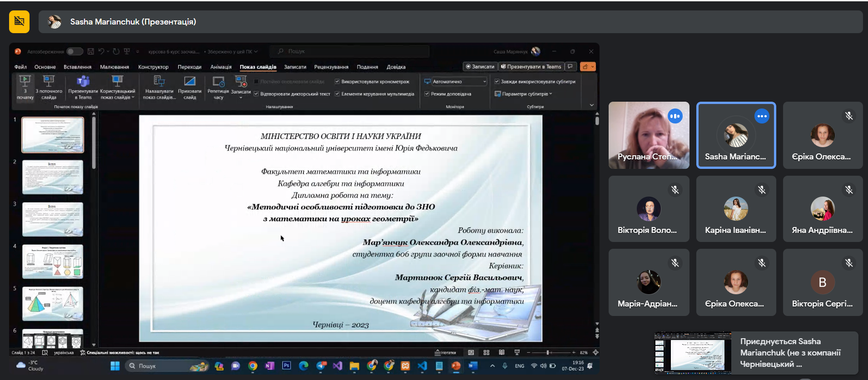
Task: Switch to Normal view in status bar
Action: pyautogui.click(x=471, y=352)
